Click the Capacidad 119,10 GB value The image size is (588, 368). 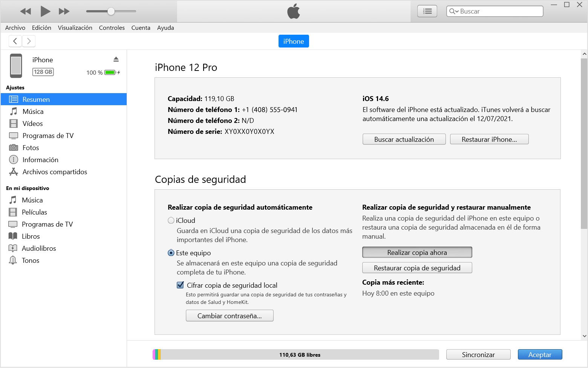[x=219, y=99]
